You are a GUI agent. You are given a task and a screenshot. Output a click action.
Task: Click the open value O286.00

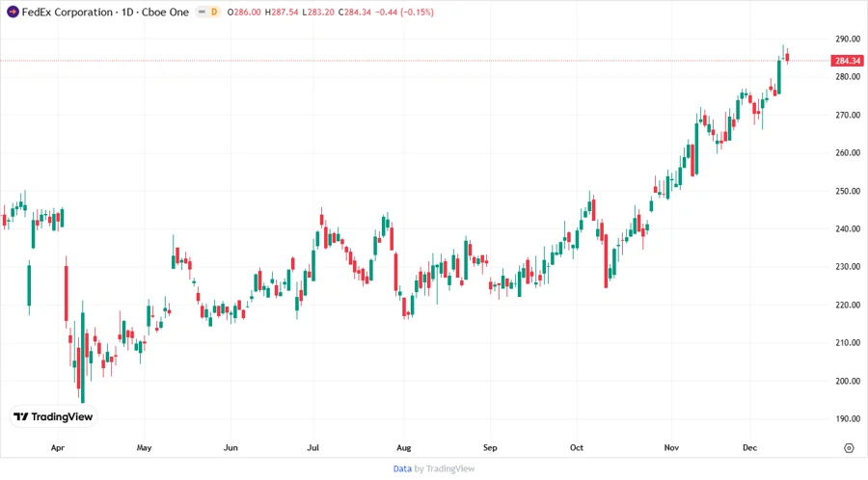[x=244, y=13]
